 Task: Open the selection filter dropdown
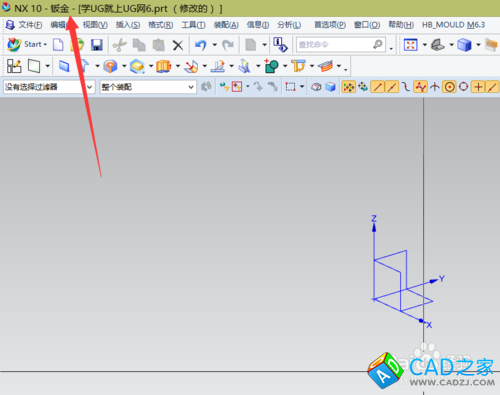pos(49,87)
